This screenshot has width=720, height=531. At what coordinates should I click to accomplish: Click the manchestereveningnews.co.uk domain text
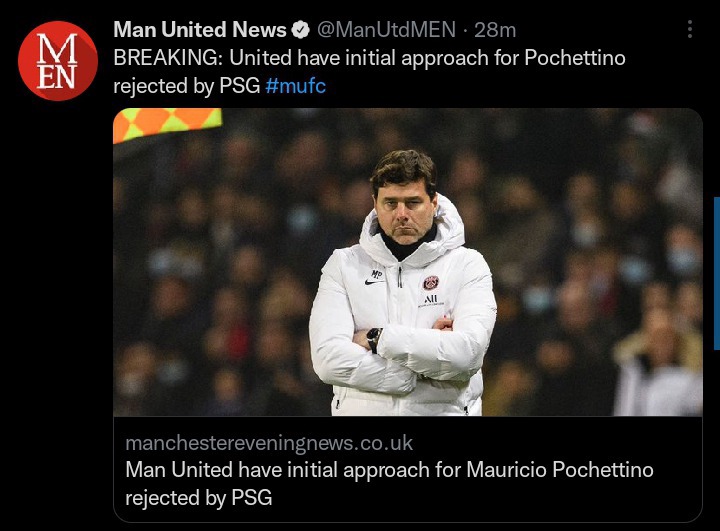click(269, 443)
